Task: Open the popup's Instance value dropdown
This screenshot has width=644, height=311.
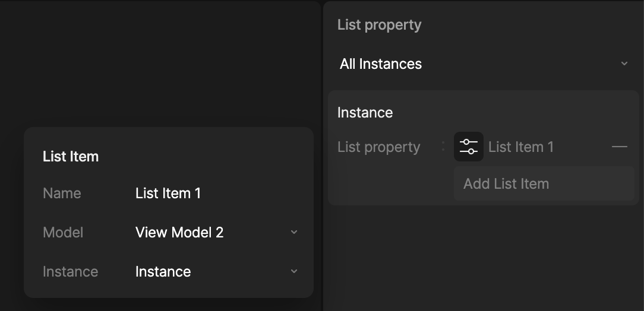Action: click(x=216, y=271)
